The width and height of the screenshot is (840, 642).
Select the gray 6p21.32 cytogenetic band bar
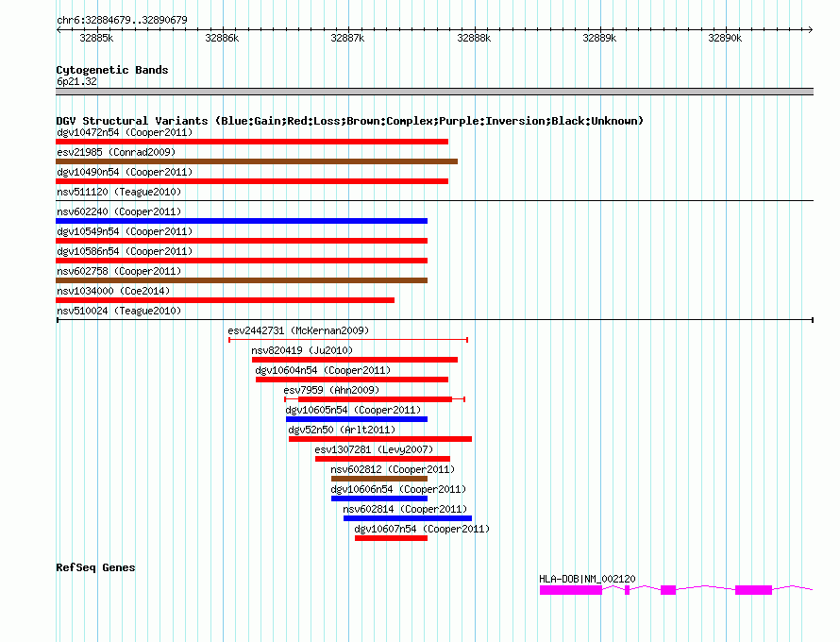click(x=434, y=92)
